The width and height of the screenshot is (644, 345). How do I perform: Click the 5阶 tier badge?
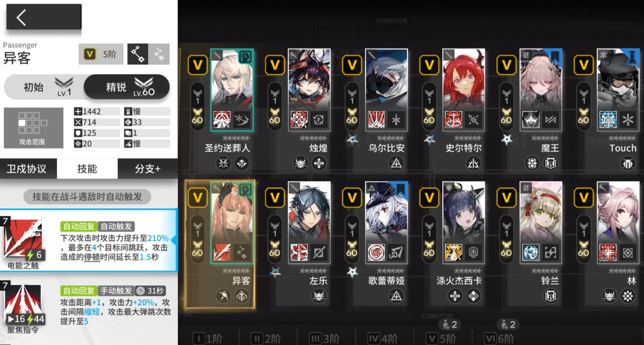coord(101,54)
